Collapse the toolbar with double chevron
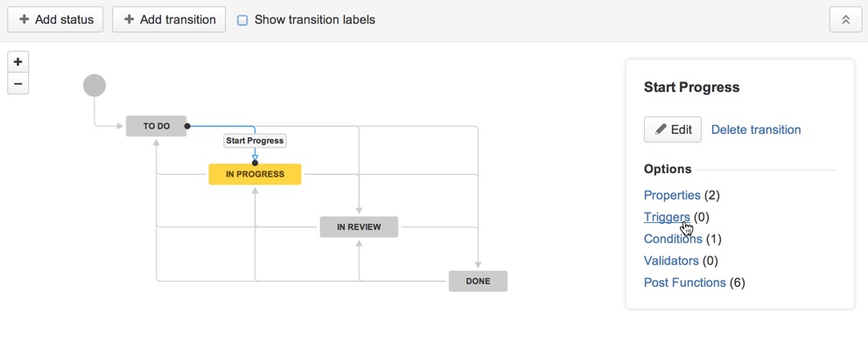This screenshot has height=349, width=868. (x=845, y=20)
